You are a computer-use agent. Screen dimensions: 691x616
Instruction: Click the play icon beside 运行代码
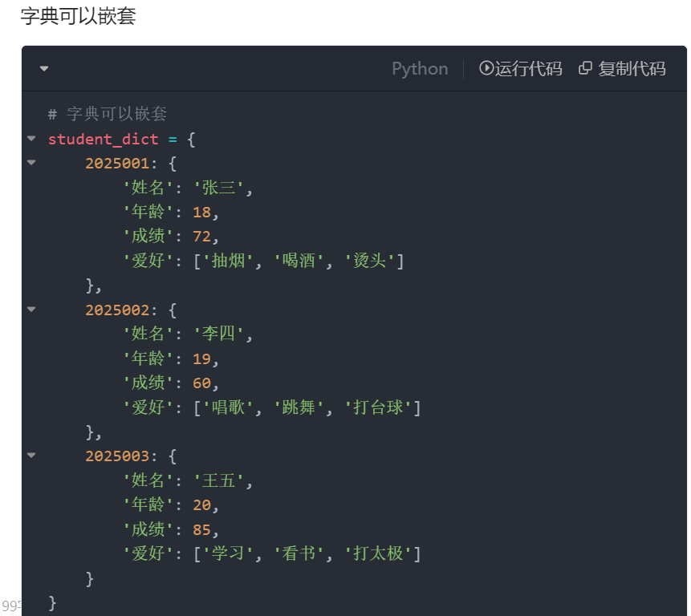pyautogui.click(x=486, y=68)
